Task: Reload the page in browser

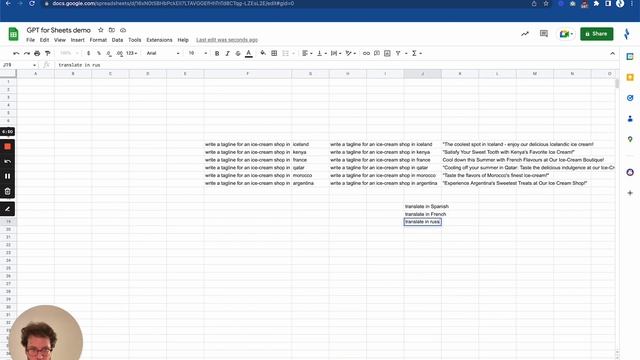Action: [x=32, y=4]
